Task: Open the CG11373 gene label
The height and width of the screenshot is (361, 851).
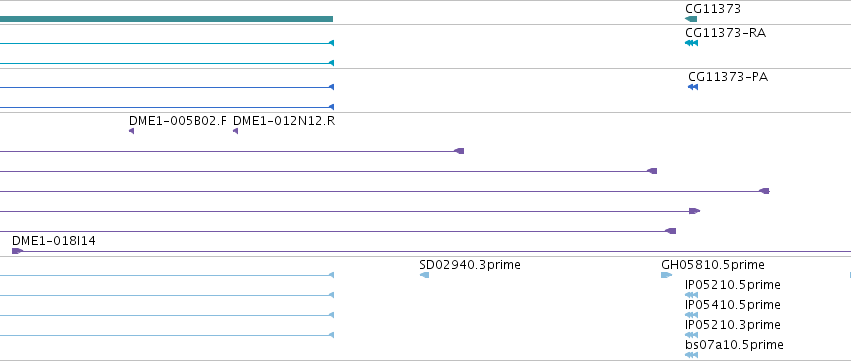Action: point(713,9)
